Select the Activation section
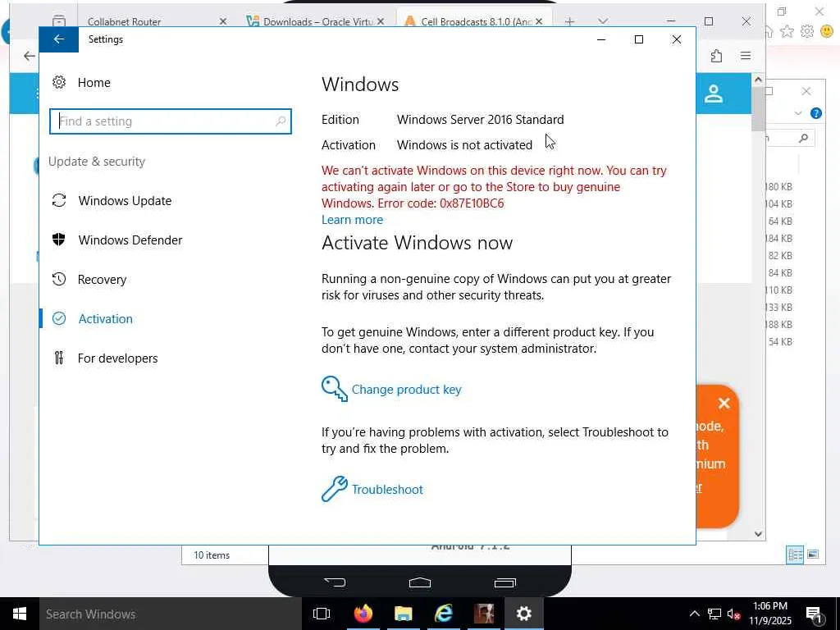840x630 pixels. [106, 319]
